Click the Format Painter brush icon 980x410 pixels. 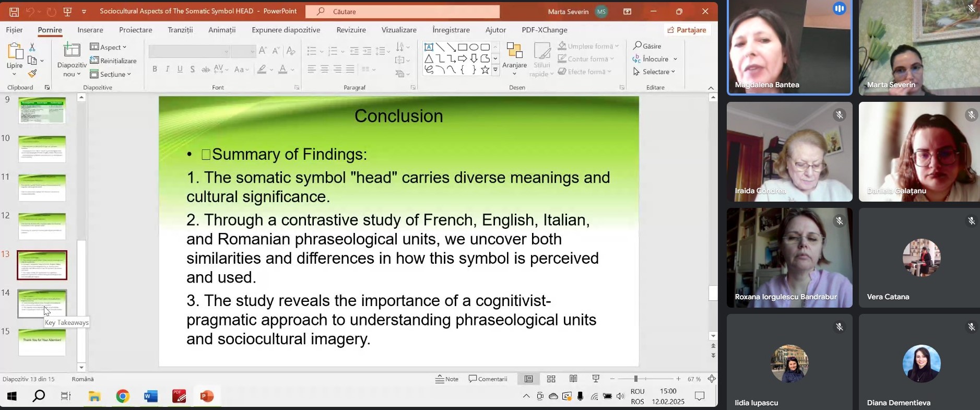pos(32,74)
